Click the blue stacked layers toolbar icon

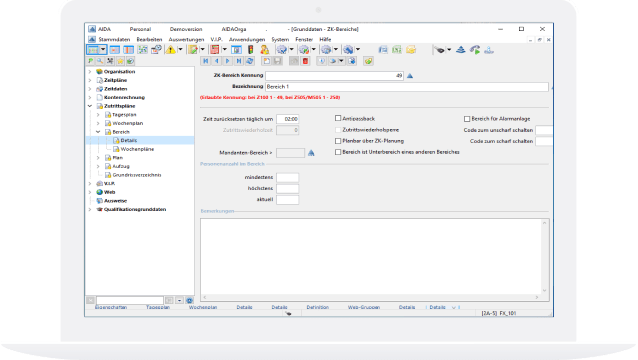[x=461, y=50]
